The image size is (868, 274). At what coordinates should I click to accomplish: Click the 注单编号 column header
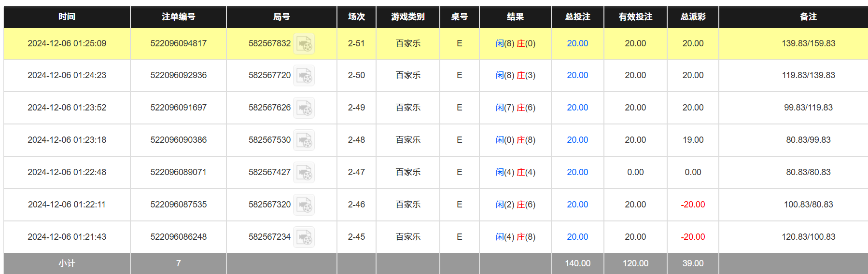178,17
